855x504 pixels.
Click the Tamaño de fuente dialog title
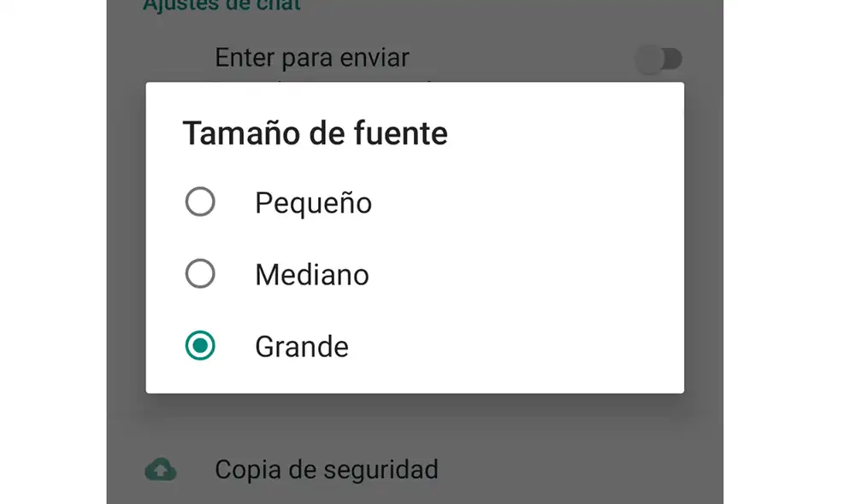point(315,132)
